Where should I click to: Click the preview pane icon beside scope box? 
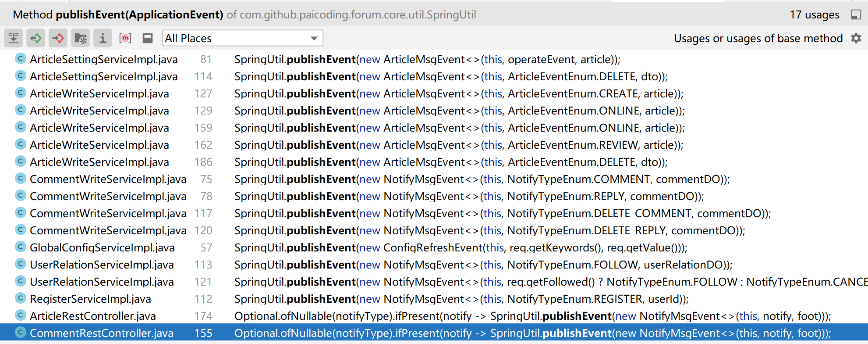148,38
